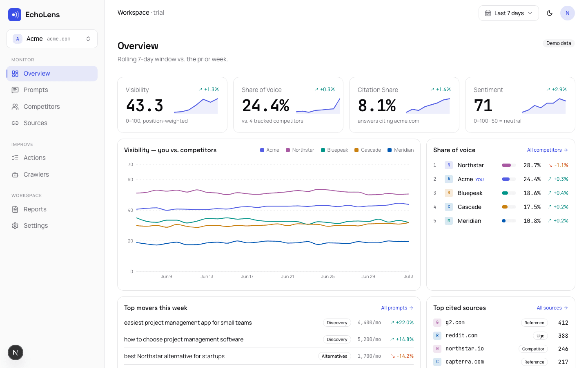Expand the Last 7 days date range dropdown

pos(509,13)
